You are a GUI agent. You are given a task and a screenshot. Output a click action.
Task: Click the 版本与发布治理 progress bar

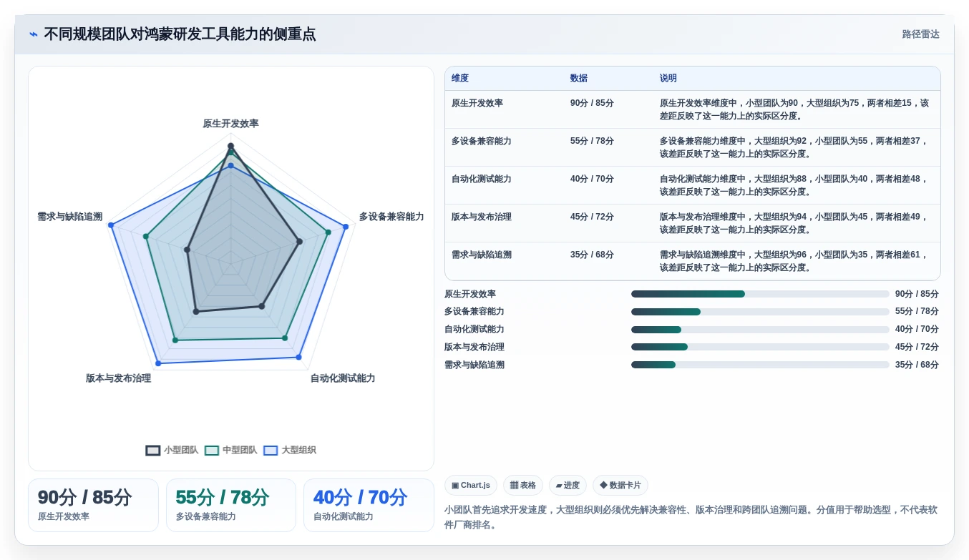(x=760, y=347)
